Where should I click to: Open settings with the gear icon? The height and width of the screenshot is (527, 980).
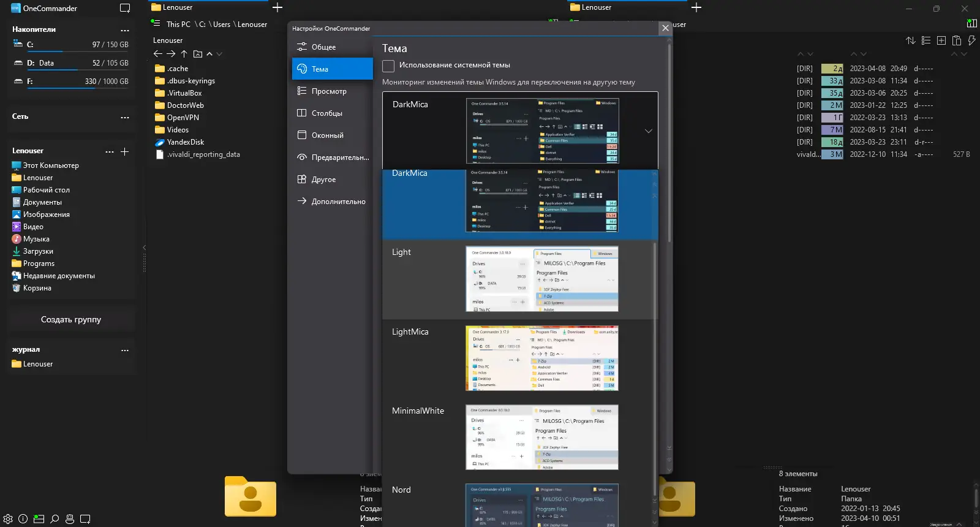coord(8,519)
